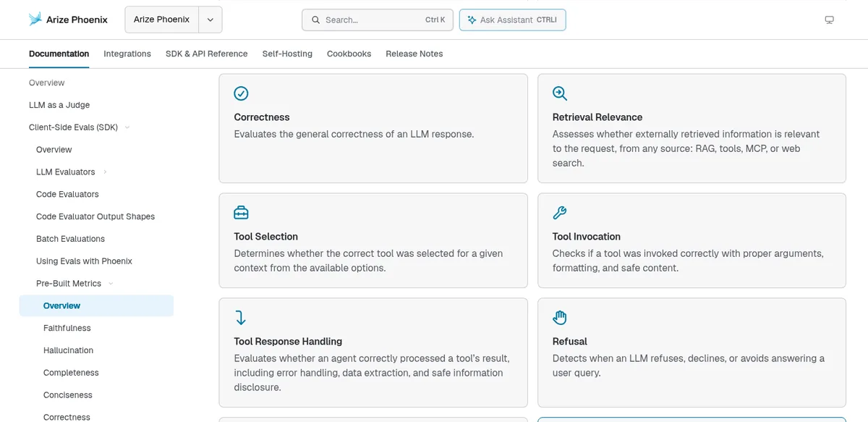Open the Batch Evaluations page

70,239
